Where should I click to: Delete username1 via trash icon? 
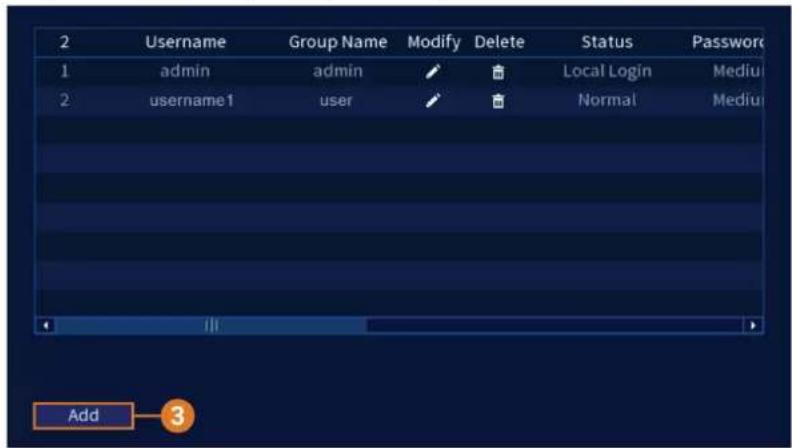[498, 101]
